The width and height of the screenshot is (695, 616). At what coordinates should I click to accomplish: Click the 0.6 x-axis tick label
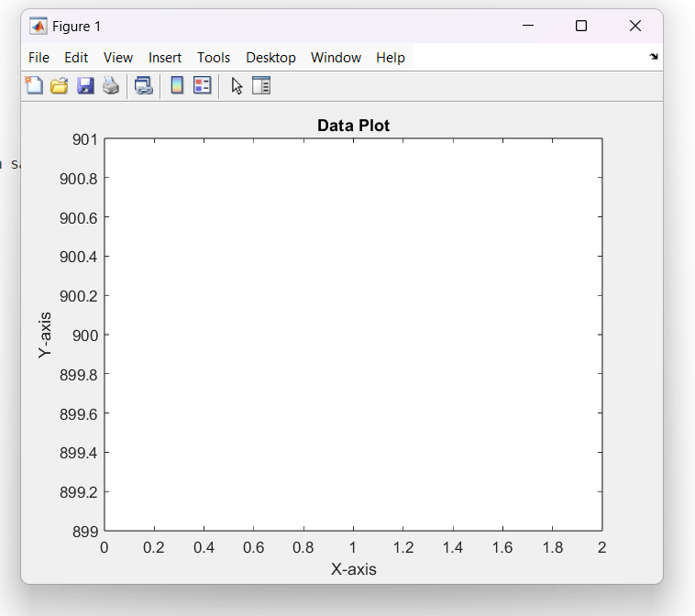[x=254, y=548]
